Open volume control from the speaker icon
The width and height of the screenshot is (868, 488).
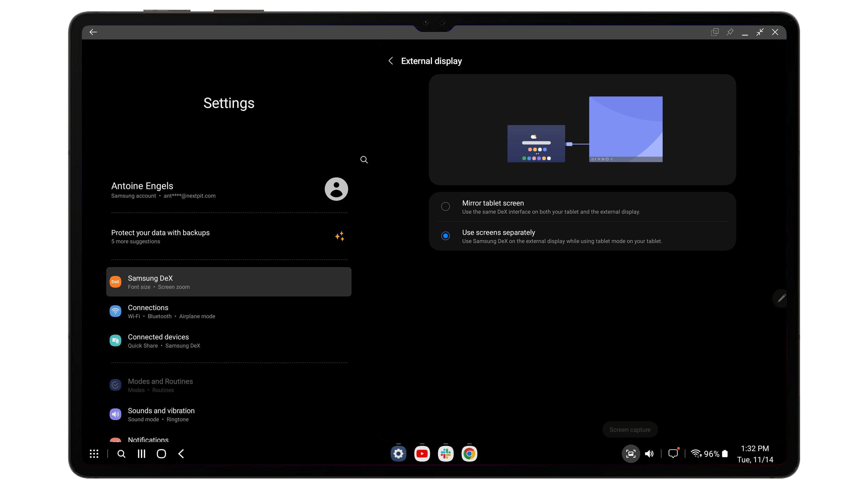(649, 454)
